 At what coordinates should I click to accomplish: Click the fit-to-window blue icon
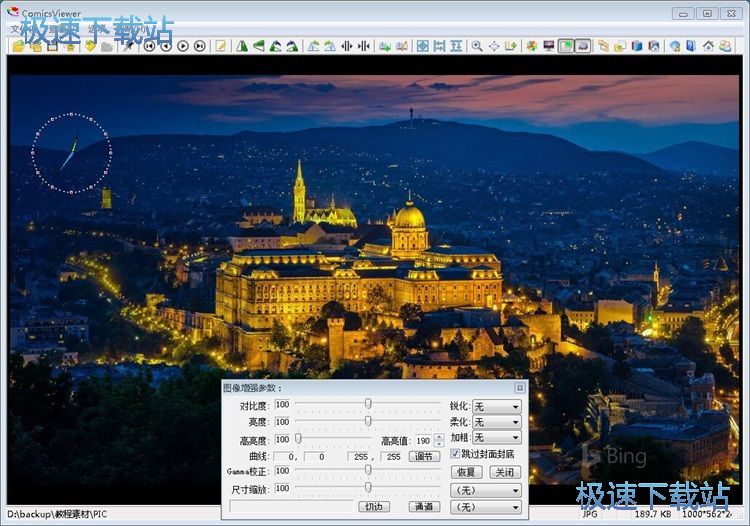point(423,46)
